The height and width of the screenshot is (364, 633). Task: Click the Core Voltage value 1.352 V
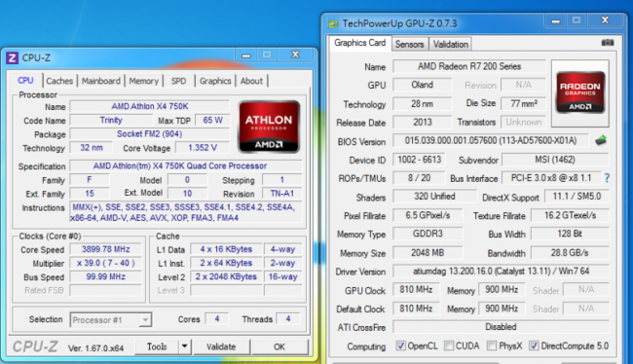(x=203, y=148)
